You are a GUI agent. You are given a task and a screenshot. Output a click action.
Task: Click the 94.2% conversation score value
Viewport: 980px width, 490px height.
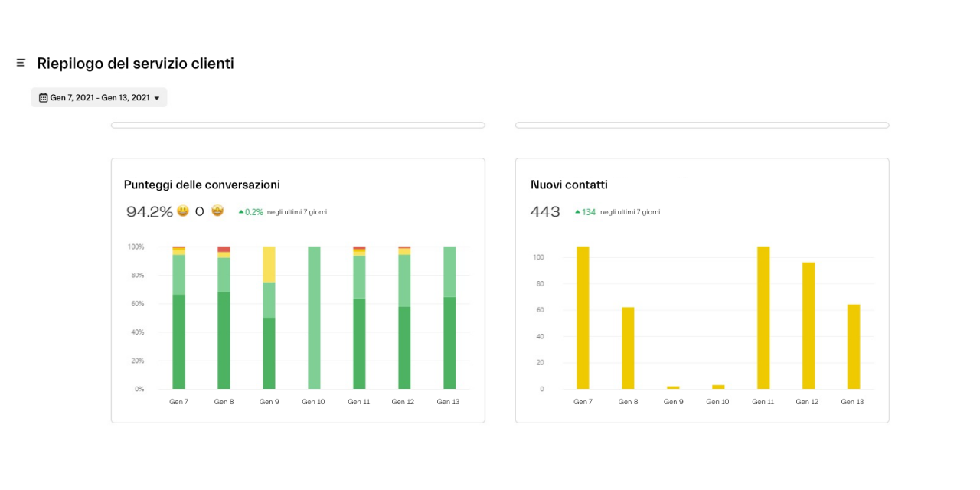coord(149,212)
